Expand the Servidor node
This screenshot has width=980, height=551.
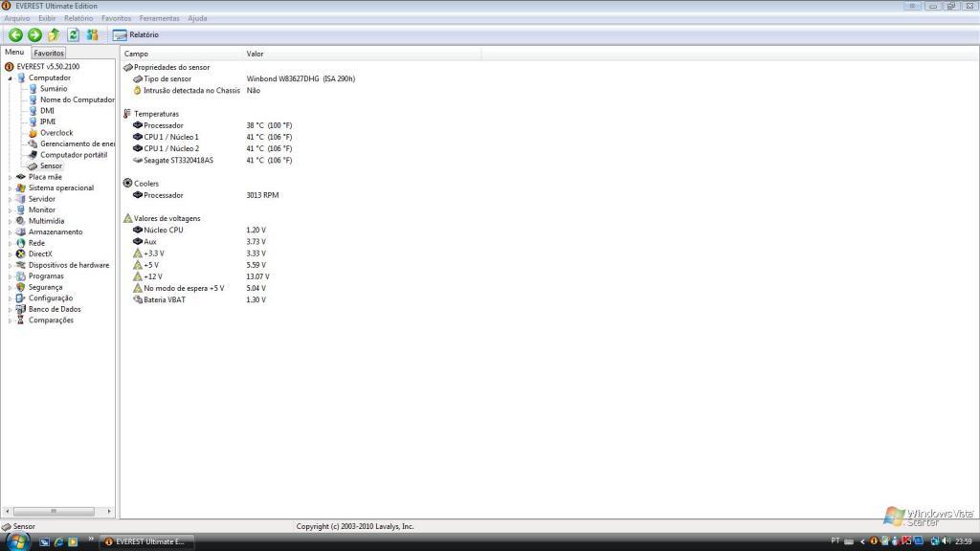point(10,199)
